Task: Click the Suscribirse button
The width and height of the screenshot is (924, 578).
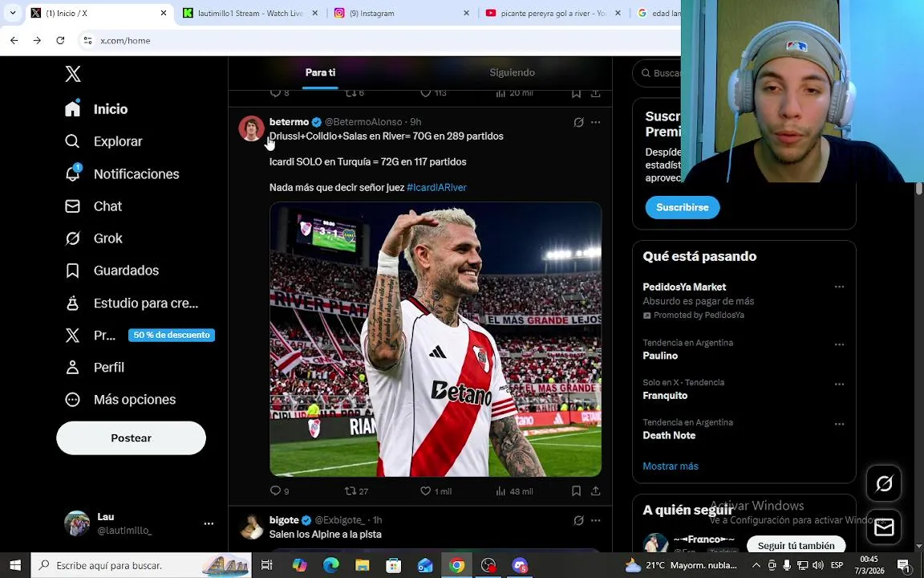Action: point(683,208)
